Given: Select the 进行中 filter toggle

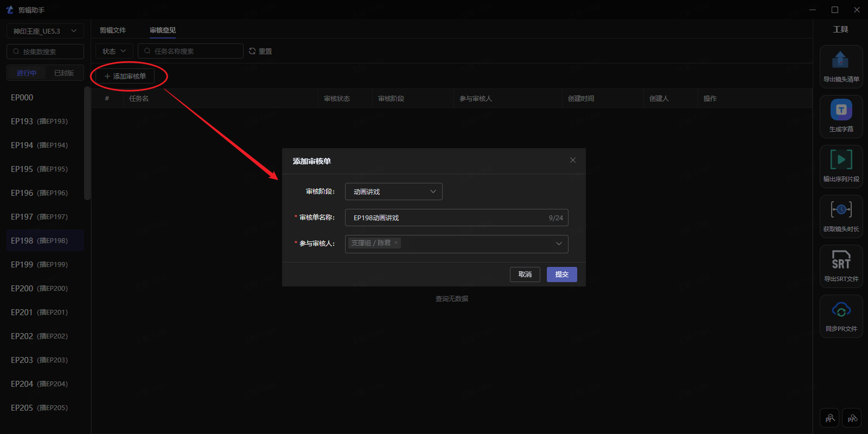Looking at the screenshot, I should (27, 73).
